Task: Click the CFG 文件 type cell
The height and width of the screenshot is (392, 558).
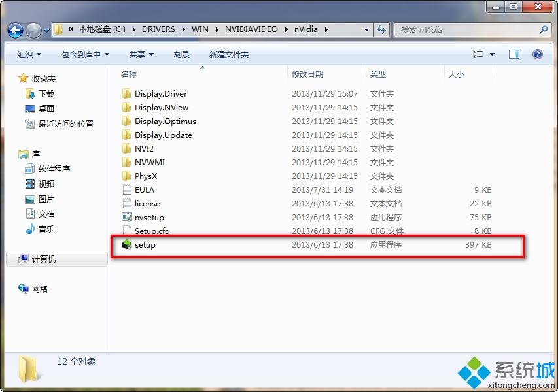Action: click(387, 231)
